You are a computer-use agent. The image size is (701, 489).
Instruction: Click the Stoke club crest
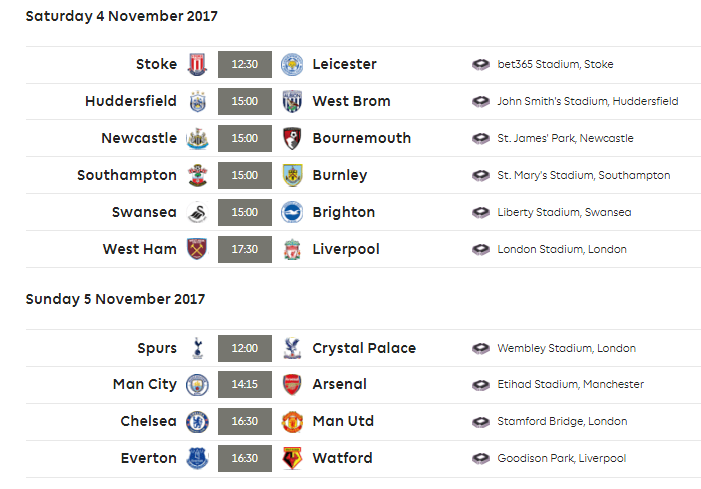[x=197, y=64]
